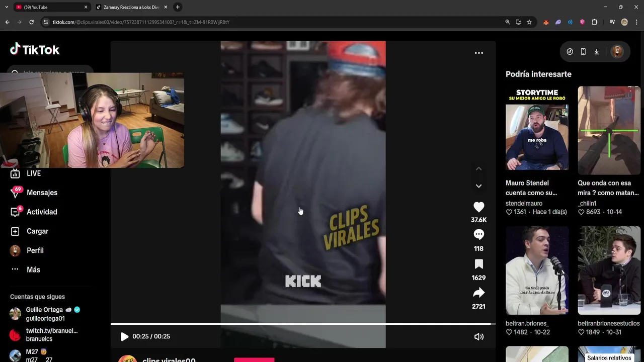Viewport: 644px width, 362px height.
Task: Click the clips.virales00 author avatar below video
Action: [x=127, y=358]
